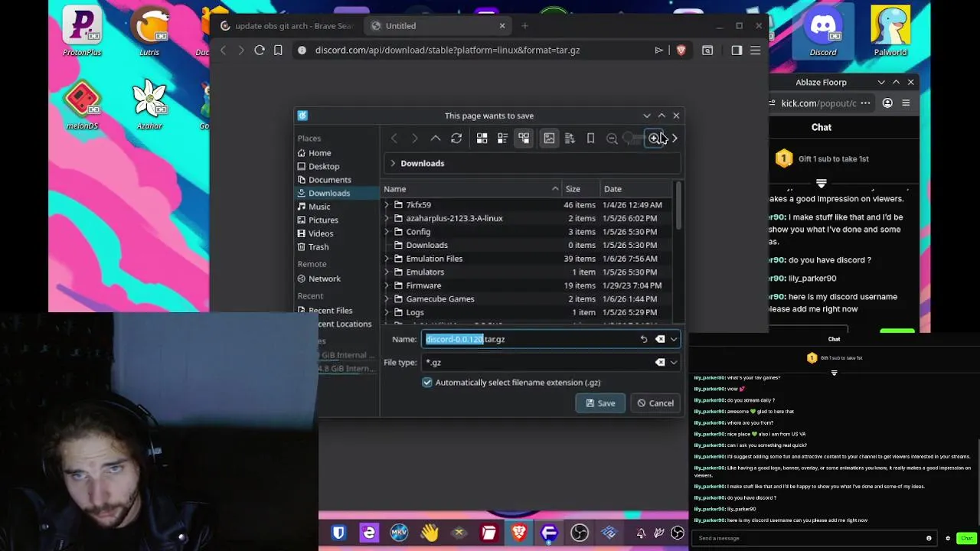This screenshot has height=551, width=980.
Task: Click the Save button
Action: (x=600, y=403)
